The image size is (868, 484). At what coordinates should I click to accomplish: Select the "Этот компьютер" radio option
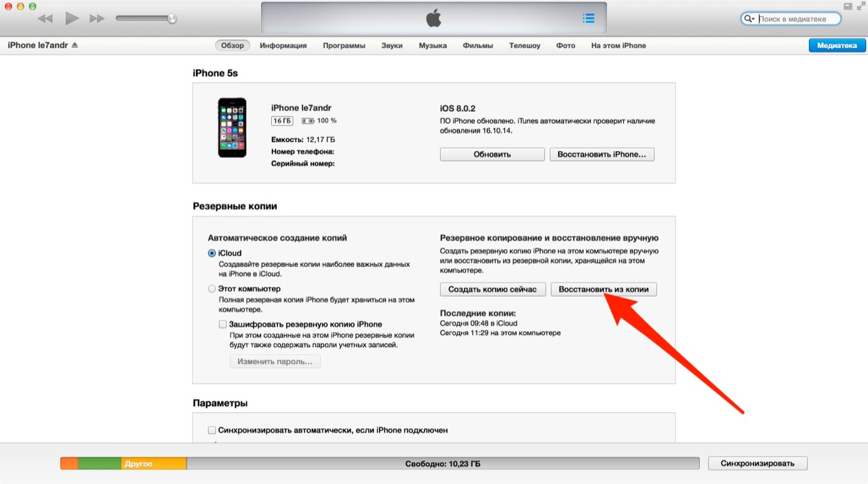tap(212, 289)
